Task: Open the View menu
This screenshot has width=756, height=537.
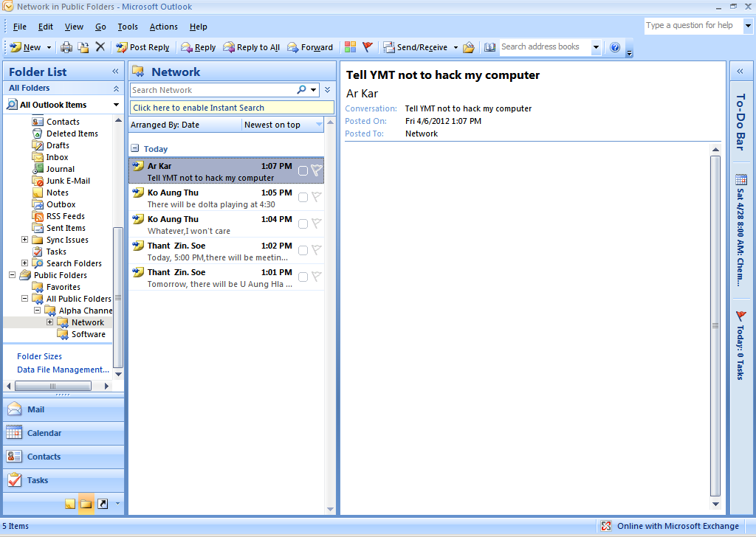Action: [x=74, y=27]
